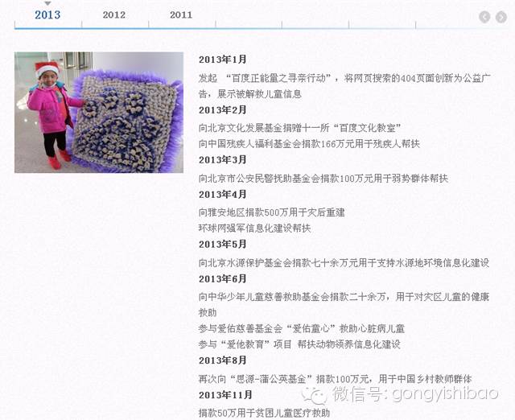Select the '2013年8月' heading
This screenshot has height=420, width=515.
222,360
